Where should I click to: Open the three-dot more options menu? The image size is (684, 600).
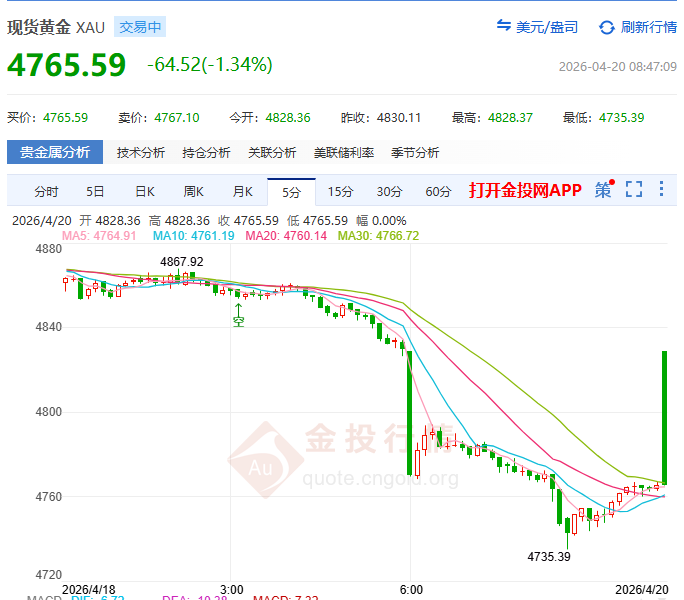point(662,189)
